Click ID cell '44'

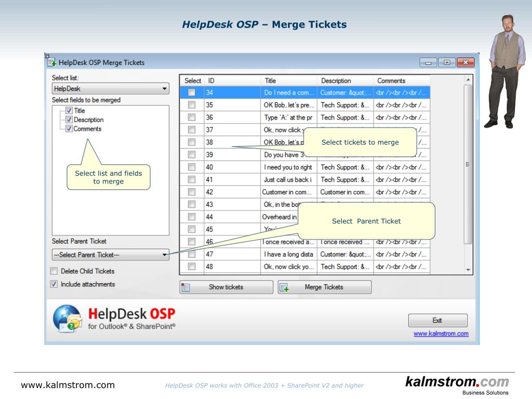(233, 217)
